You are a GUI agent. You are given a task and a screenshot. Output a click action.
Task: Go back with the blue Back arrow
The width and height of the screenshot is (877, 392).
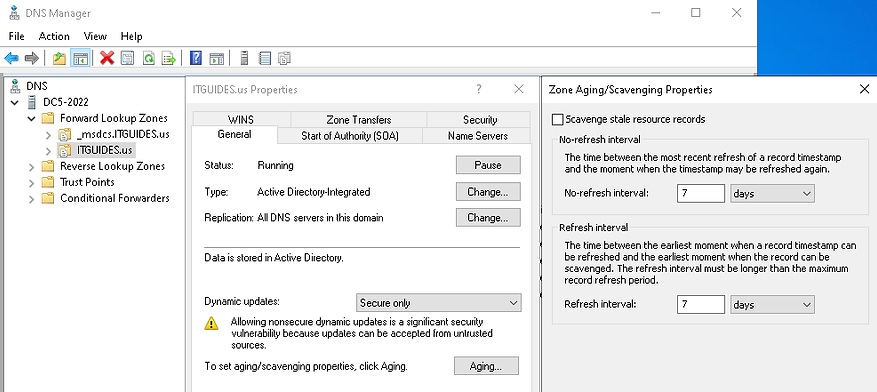tap(12, 58)
